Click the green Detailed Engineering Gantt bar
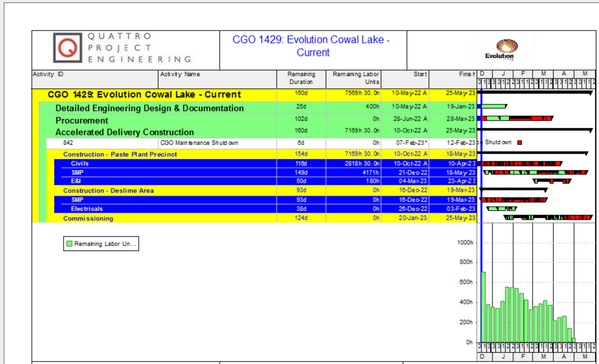The height and width of the screenshot is (364, 599). coord(494,106)
